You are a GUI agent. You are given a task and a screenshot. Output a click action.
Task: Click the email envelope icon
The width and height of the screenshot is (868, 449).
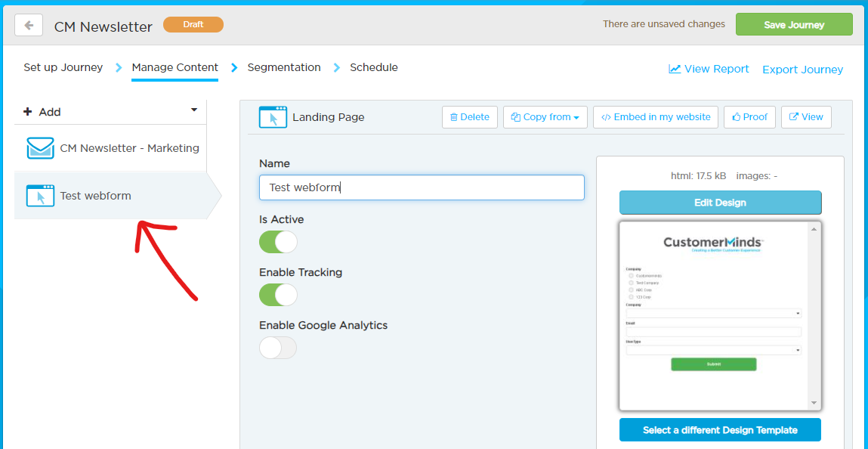(40, 148)
